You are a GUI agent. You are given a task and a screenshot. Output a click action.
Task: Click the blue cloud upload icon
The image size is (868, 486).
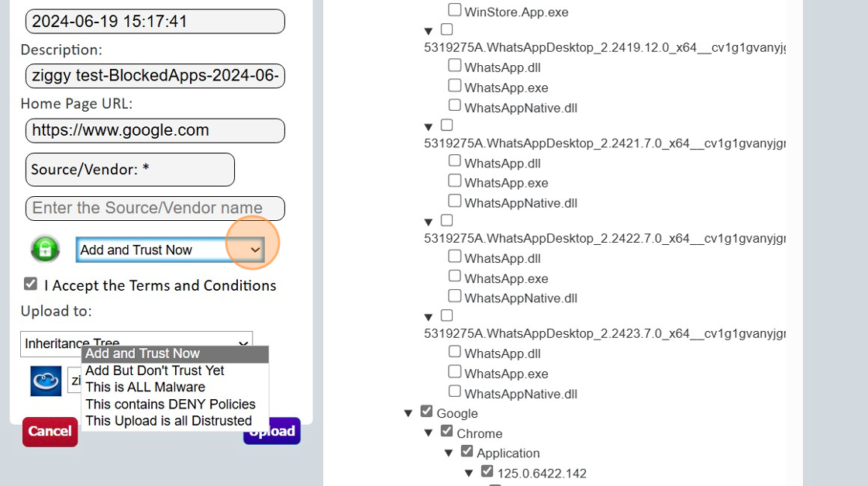pos(45,381)
